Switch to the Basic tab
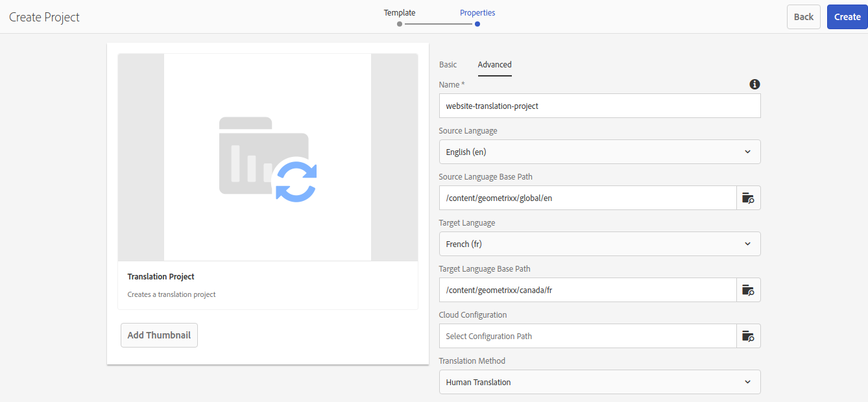Viewport: 868px width, 402px height. (448, 65)
